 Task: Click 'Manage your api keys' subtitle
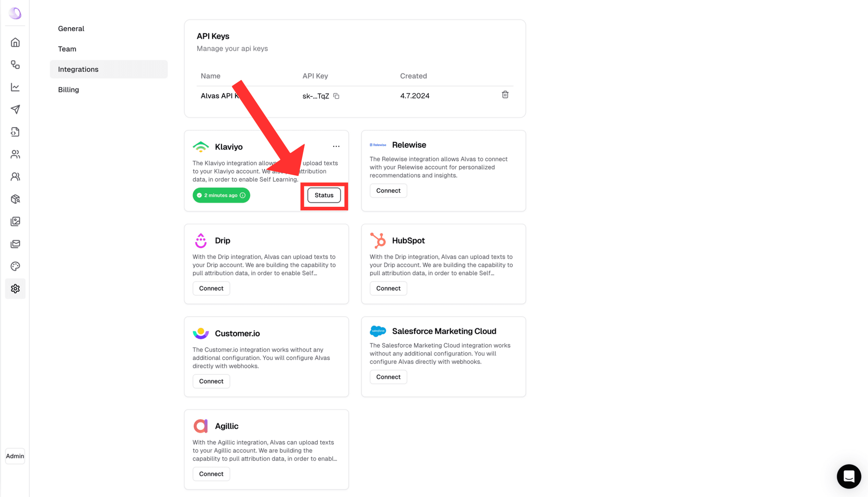232,48
